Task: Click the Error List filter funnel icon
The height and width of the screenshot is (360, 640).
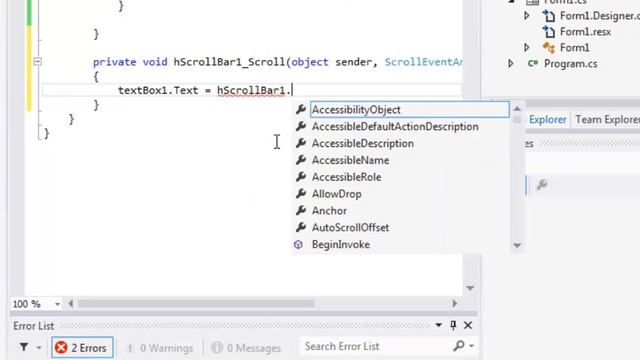Action: click(24, 347)
